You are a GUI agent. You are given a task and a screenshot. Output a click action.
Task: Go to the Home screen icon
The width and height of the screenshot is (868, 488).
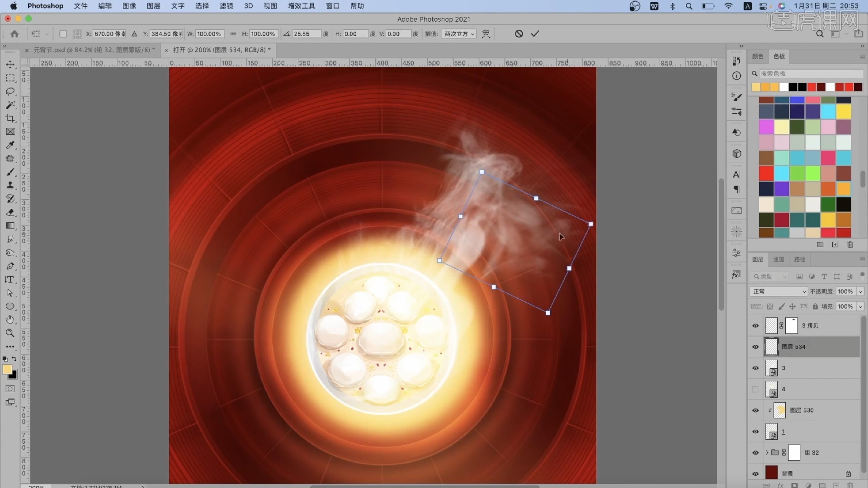coord(14,34)
